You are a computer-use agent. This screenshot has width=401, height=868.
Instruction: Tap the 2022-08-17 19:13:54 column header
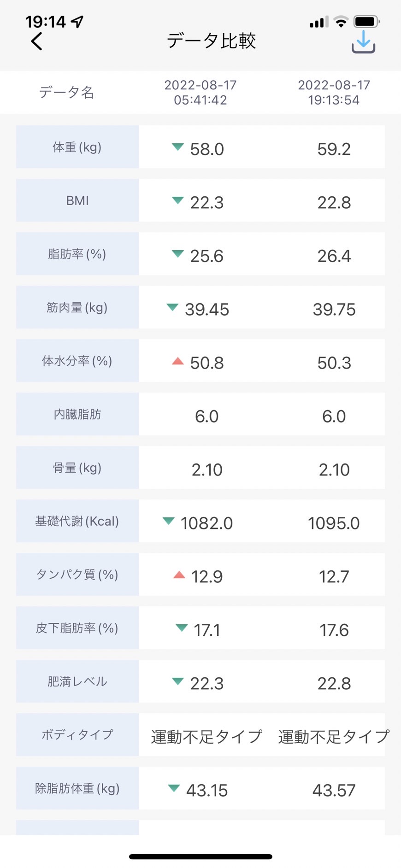coord(334,92)
